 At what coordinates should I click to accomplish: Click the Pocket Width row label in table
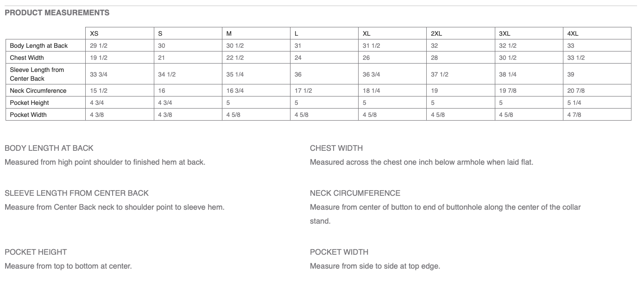28,115
